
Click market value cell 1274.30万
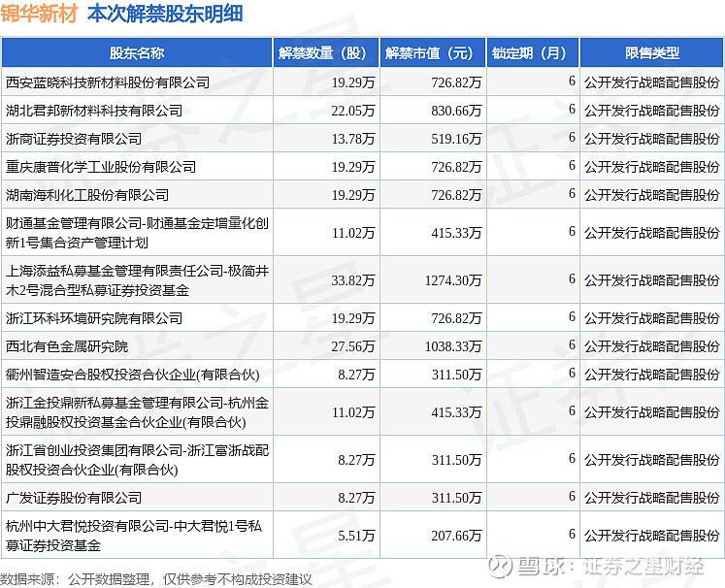(x=453, y=280)
